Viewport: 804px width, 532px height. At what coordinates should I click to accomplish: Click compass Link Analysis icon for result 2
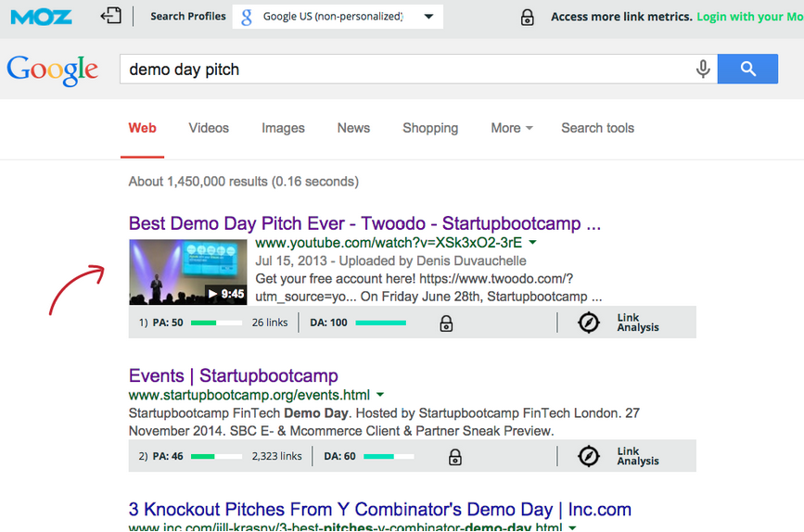click(x=589, y=456)
